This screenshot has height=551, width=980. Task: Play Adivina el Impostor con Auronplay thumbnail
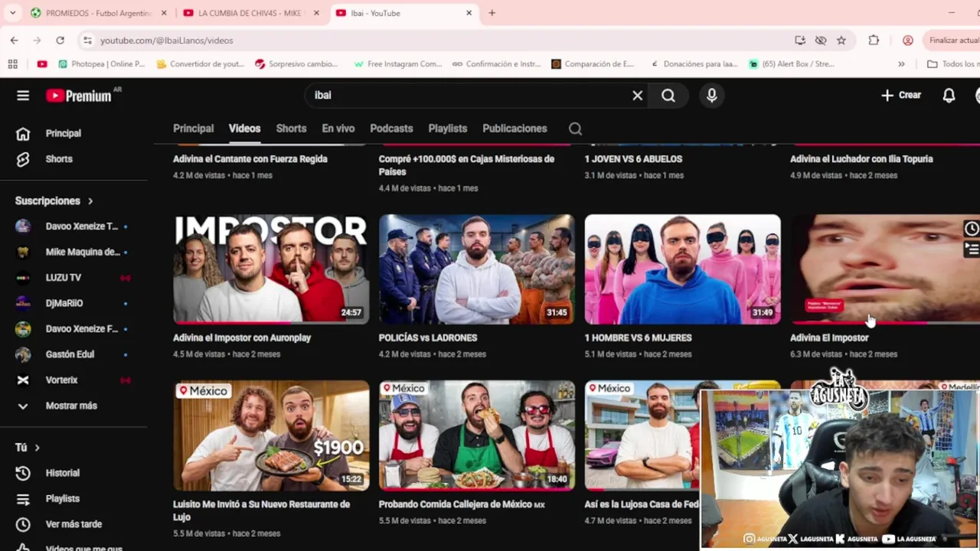[x=271, y=269]
